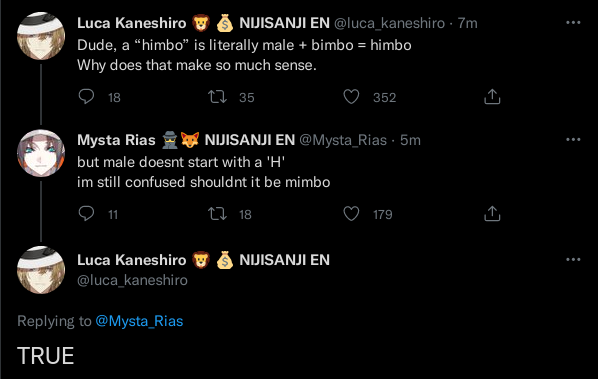
Task: Open more options on Luca's TRUE reply
Action: coord(573,260)
